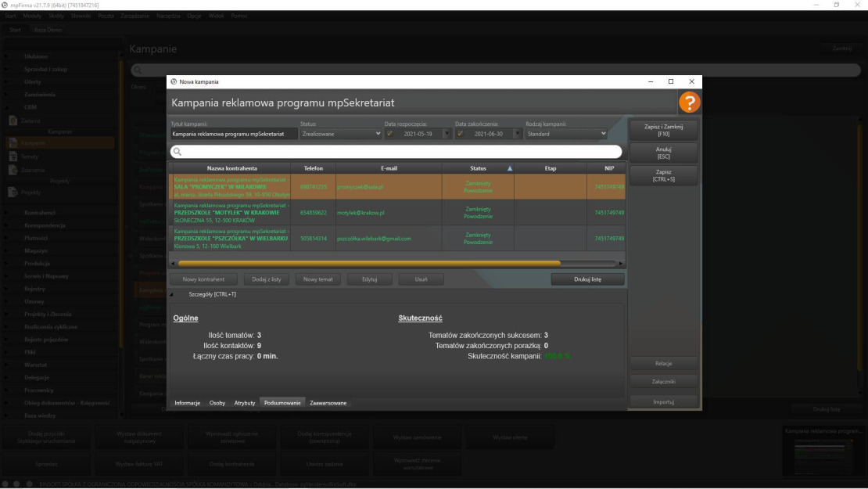
Task: Open the Status dropdown showing Zrealizowane
Action: pyautogui.click(x=341, y=134)
